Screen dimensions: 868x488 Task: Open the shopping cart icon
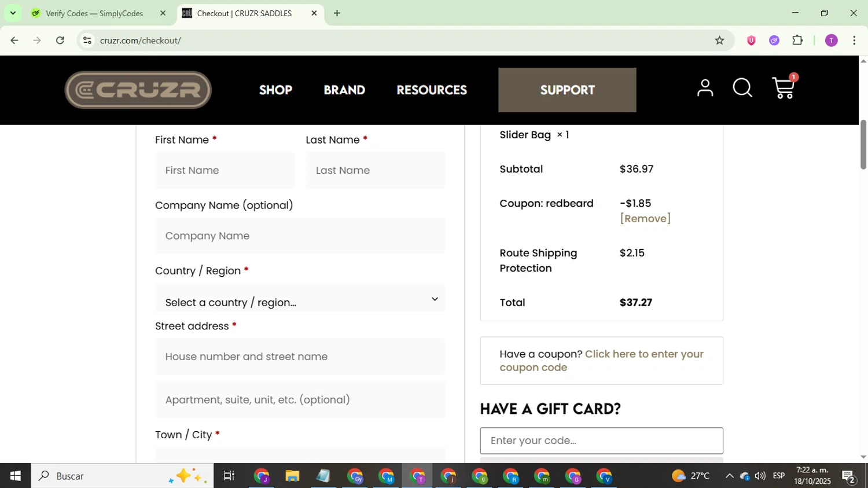(x=784, y=87)
